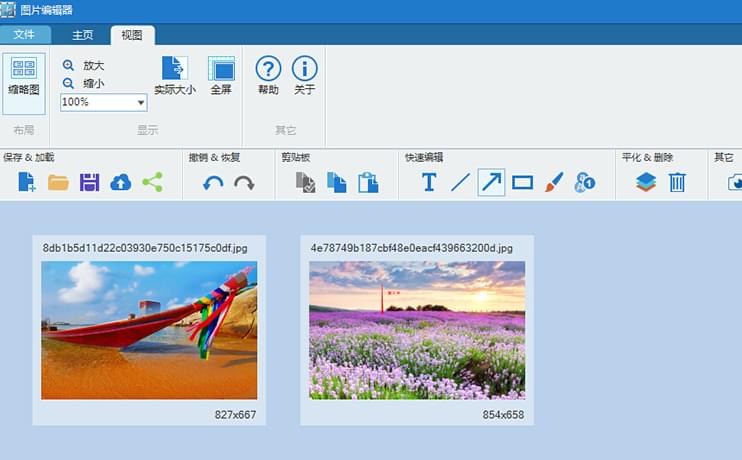Undo the last action

coord(212,183)
